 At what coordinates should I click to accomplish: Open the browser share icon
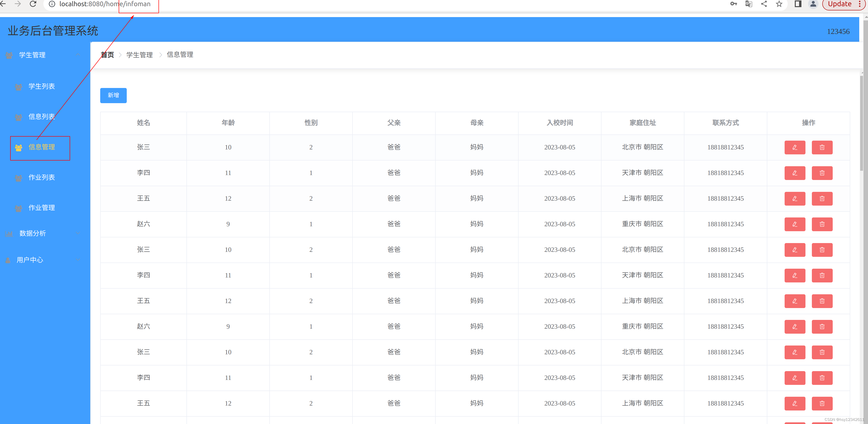[764, 4]
